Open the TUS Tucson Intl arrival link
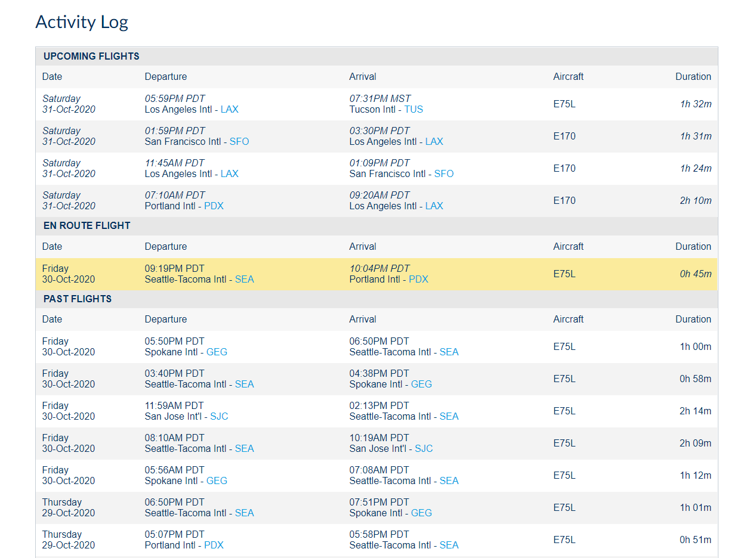756x558 pixels. pyautogui.click(x=414, y=110)
